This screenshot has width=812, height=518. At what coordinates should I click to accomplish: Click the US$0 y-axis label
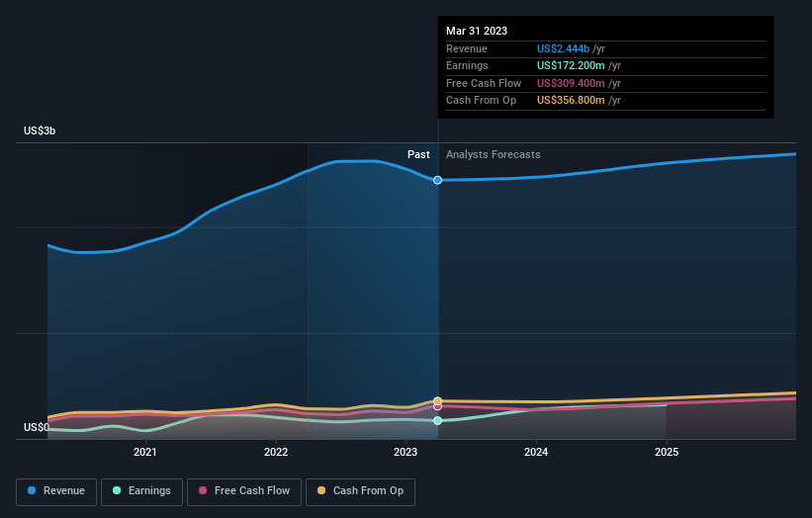point(37,427)
